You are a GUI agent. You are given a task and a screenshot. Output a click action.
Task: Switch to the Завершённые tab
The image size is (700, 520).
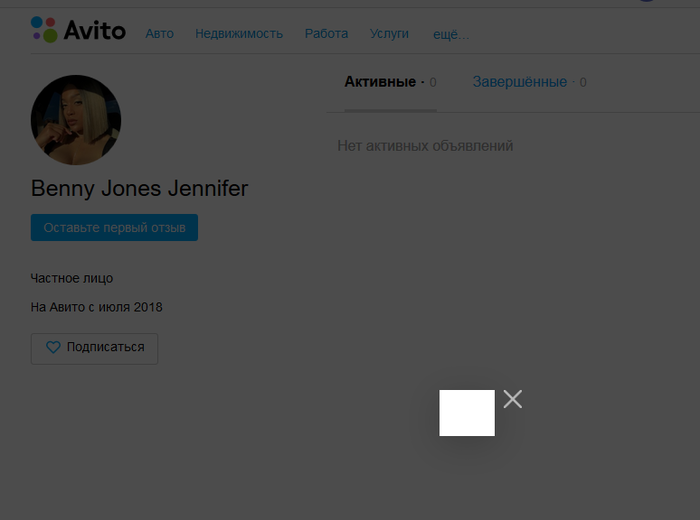pos(519,82)
